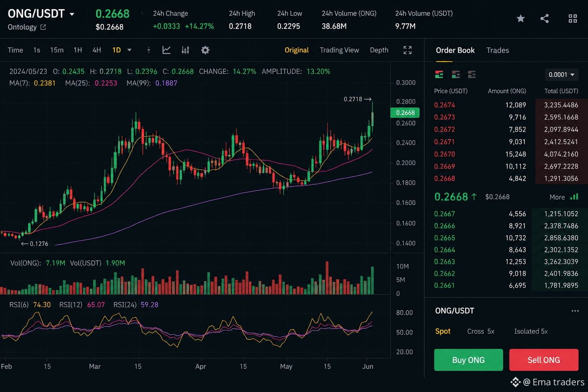Click the RSI(12) 65.07 indicator label
Viewport: 588px width, 392px height.
[x=82, y=305]
